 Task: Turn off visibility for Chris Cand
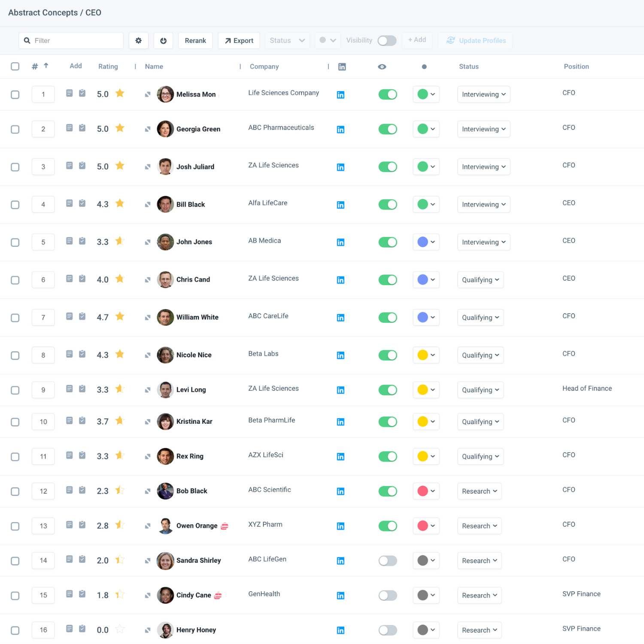pos(387,280)
